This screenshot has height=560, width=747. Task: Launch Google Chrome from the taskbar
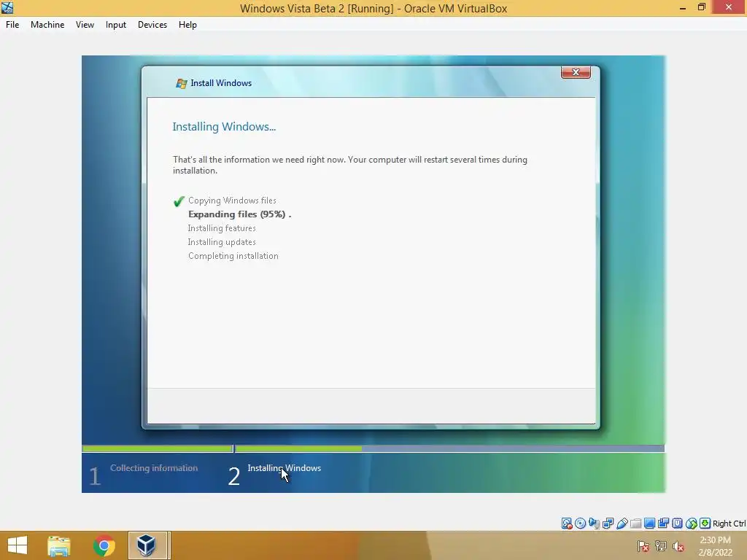(104, 545)
